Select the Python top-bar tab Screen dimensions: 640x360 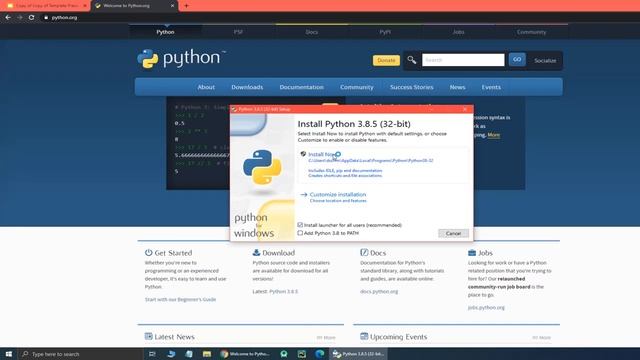point(165,32)
